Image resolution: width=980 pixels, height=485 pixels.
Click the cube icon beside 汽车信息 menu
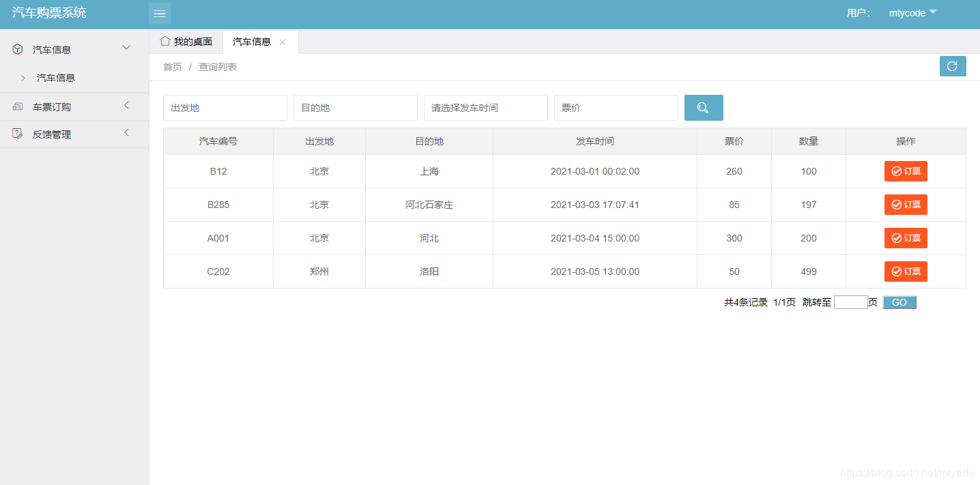pyautogui.click(x=18, y=49)
